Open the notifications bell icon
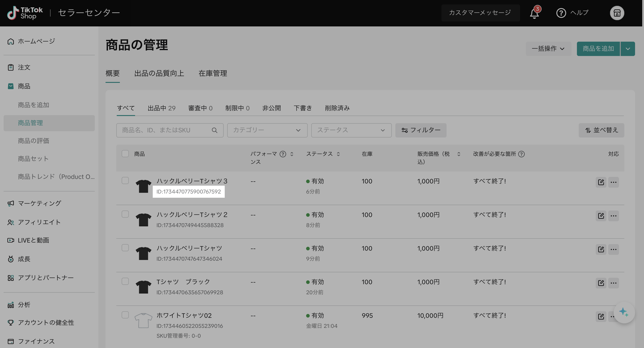The image size is (644, 348). pos(534,13)
